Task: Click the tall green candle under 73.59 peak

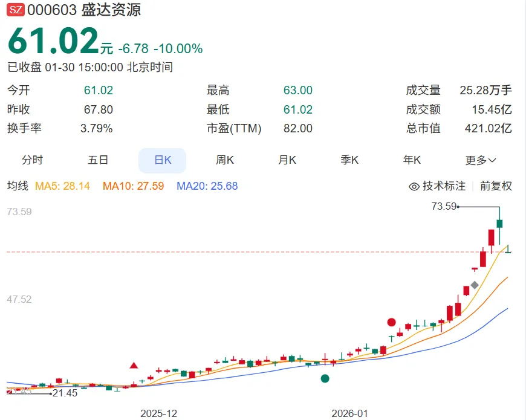Action: 499,225
